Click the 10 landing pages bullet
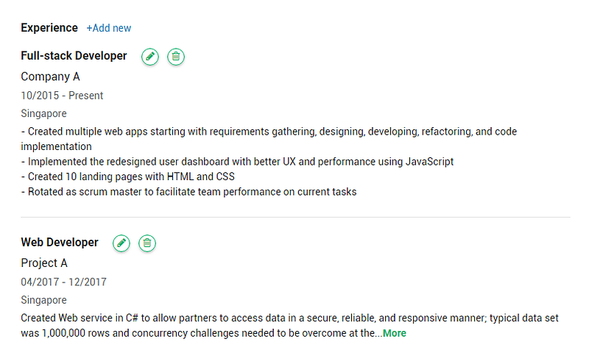The image size is (589, 364). [x=131, y=176]
